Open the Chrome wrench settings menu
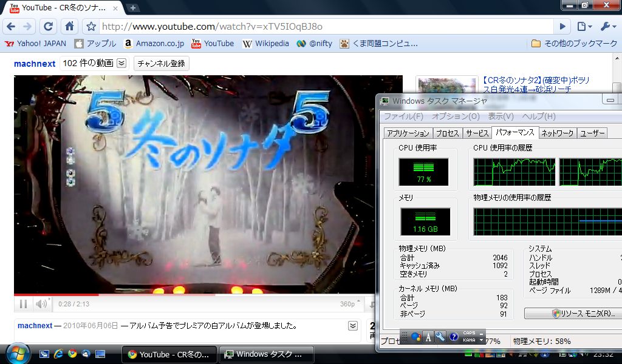622x364 pixels. [x=608, y=27]
